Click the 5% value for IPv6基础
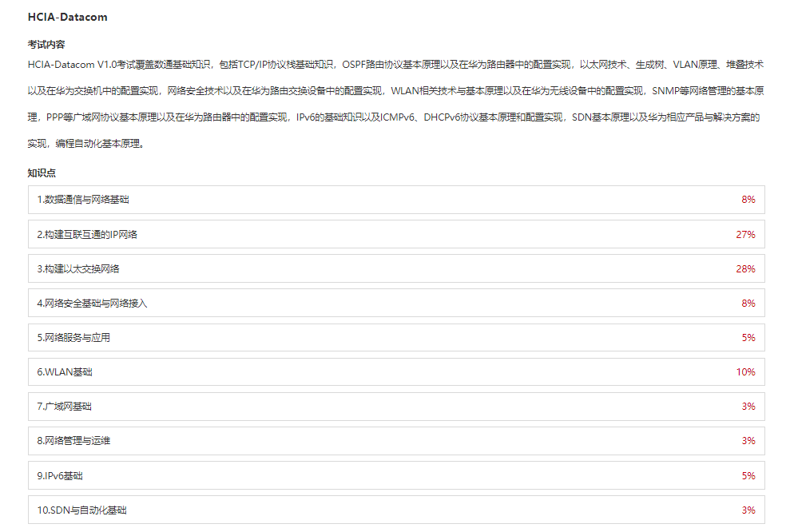Screen dimensions: 794x532 (748, 476)
